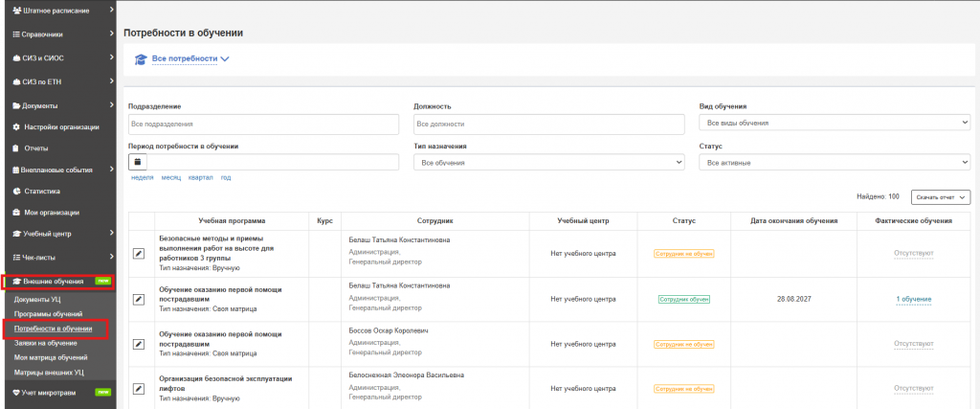Click the Справочники list icon
The image size is (980, 409).
click(x=16, y=34)
